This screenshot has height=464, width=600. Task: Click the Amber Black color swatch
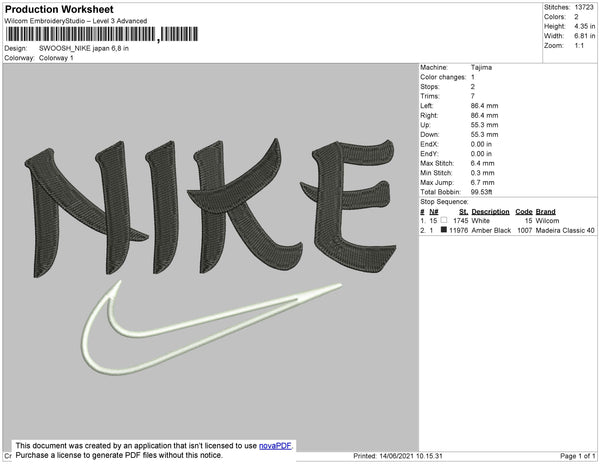pyautogui.click(x=444, y=230)
